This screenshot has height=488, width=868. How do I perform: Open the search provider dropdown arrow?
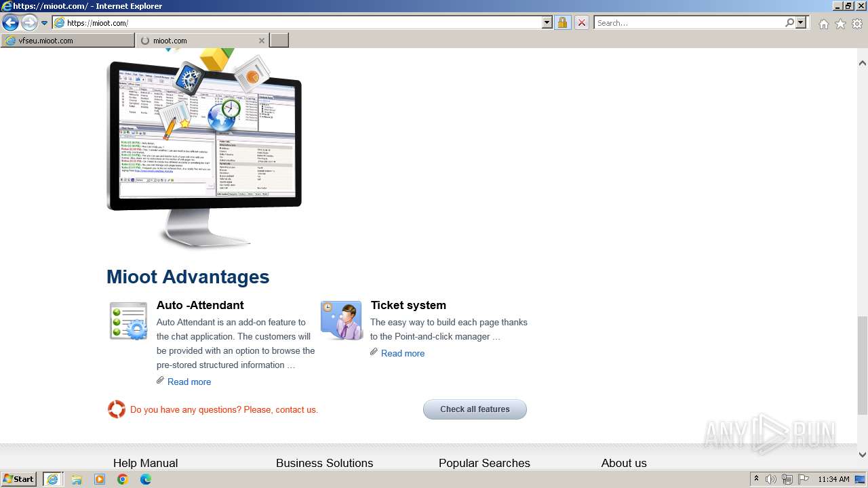pyautogui.click(x=801, y=23)
